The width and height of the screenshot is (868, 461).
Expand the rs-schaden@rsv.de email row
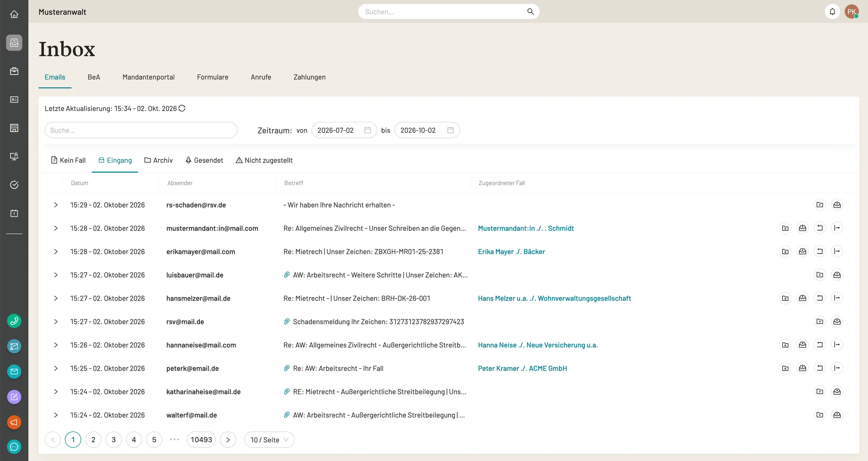click(x=56, y=205)
